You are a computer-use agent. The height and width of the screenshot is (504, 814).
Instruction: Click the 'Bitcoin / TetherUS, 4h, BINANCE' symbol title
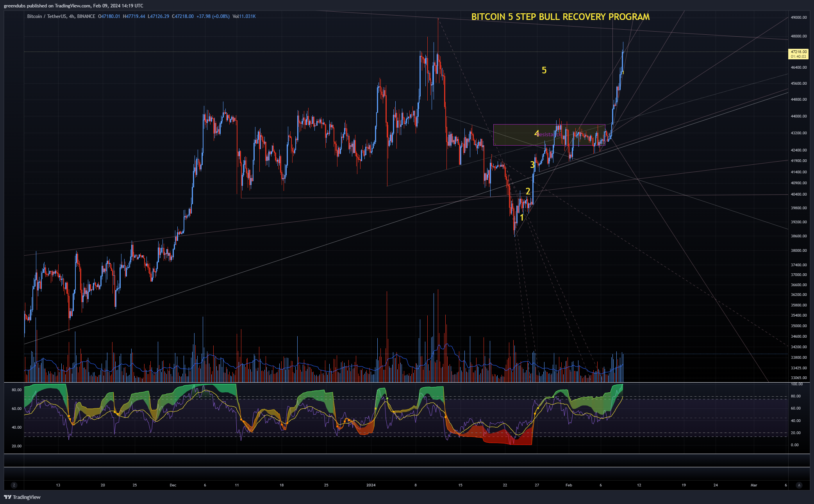[x=61, y=16]
